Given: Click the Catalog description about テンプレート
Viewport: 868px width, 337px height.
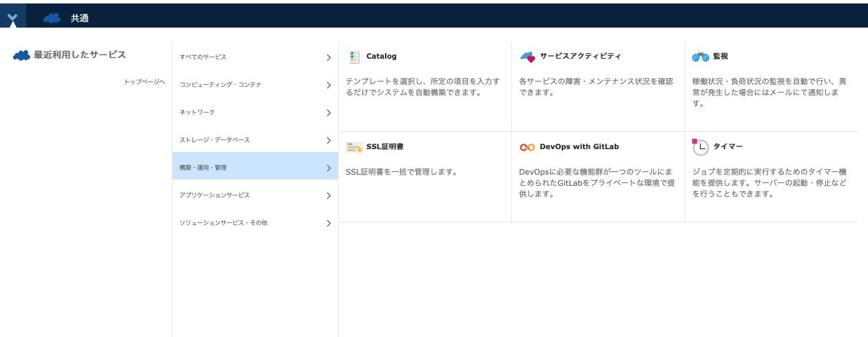Looking at the screenshot, I should tap(422, 86).
